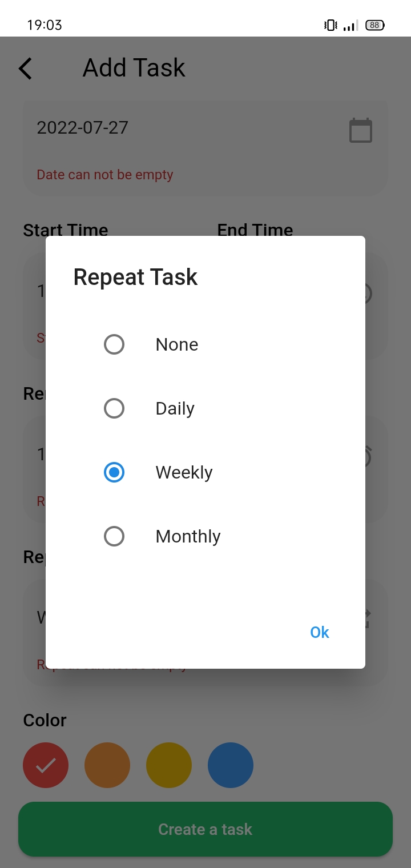Image resolution: width=411 pixels, height=868 pixels.
Task: Select the yellow color swatch
Action: pos(169,765)
